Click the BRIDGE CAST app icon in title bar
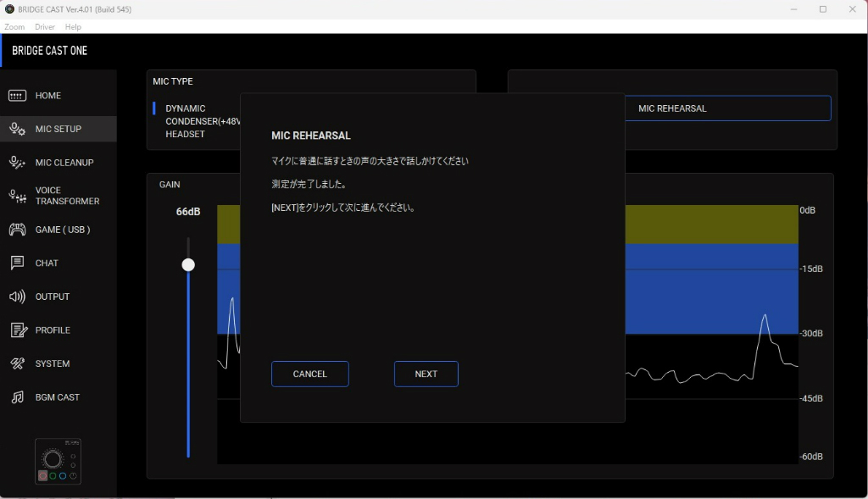The width and height of the screenshot is (868, 499). (9, 9)
